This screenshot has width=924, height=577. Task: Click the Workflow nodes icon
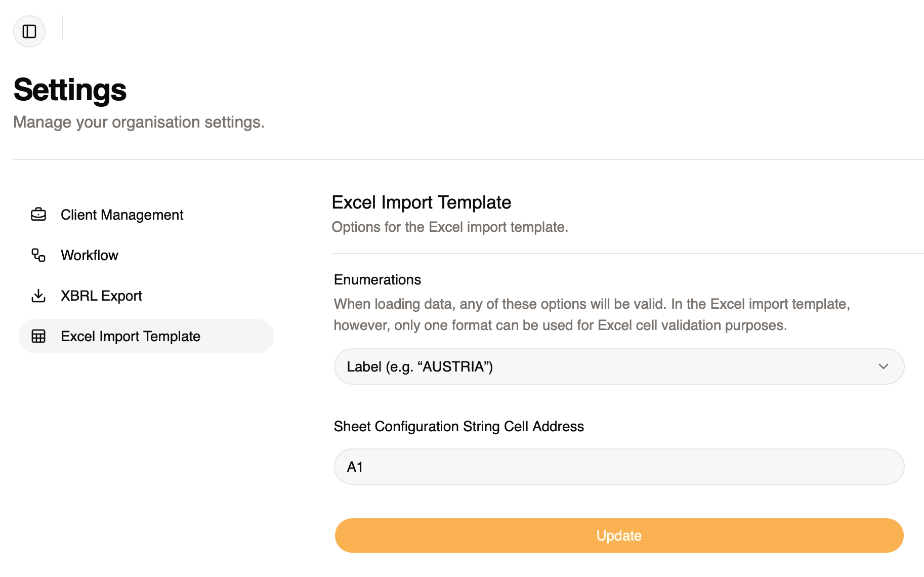pyautogui.click(x=38, y=255)
